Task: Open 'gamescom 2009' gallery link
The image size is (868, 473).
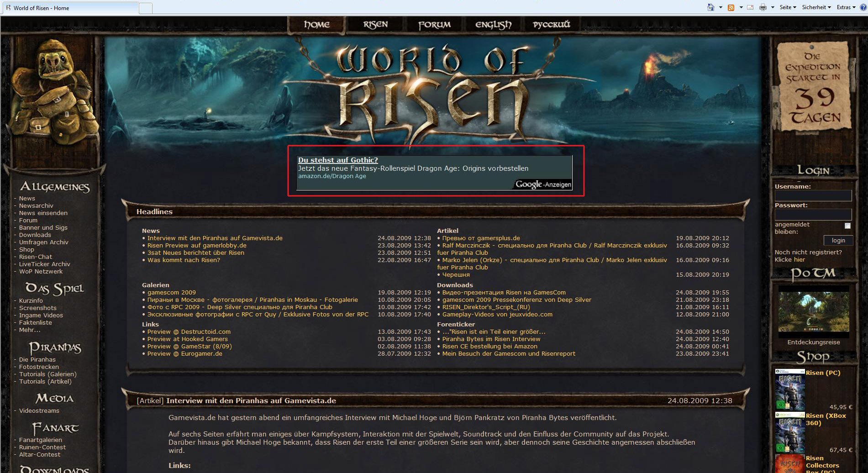Action: pyautogui.click(x=172, y=293)
